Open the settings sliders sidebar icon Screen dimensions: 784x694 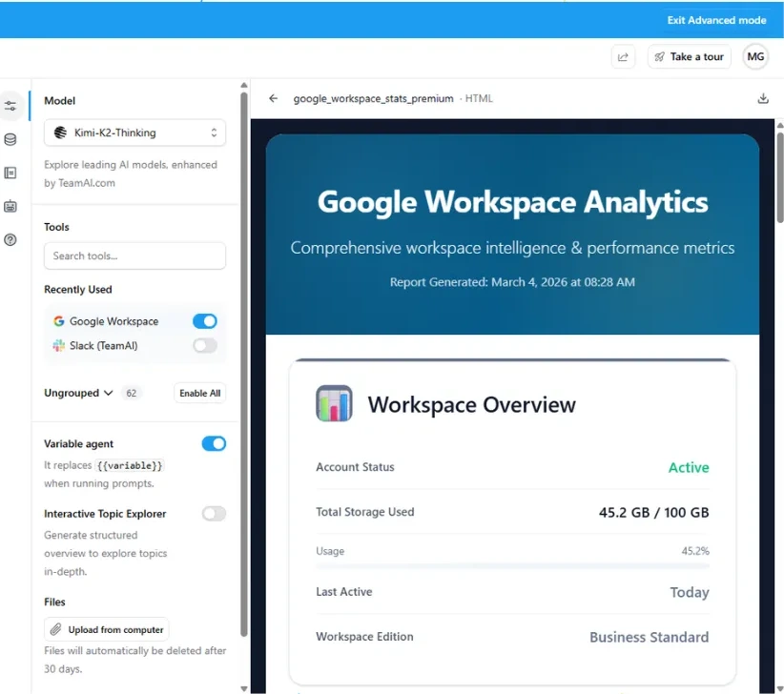(x=10, y=106)
